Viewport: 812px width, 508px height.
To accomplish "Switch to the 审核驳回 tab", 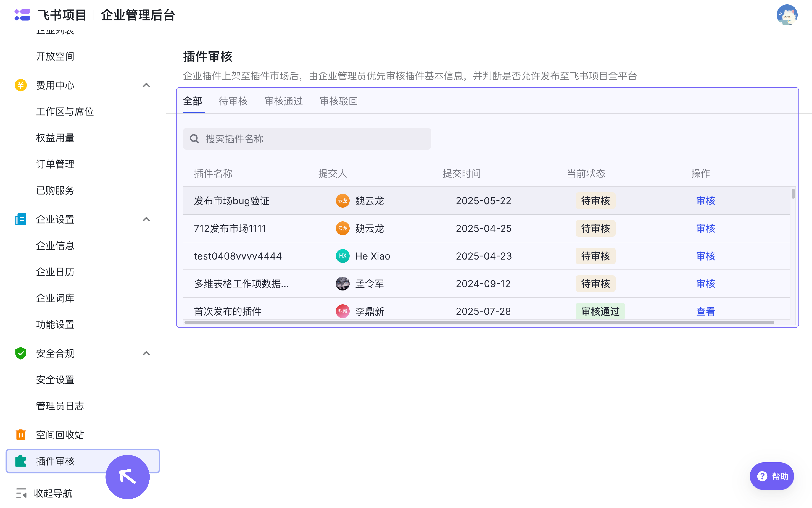I will coord(339,101).
